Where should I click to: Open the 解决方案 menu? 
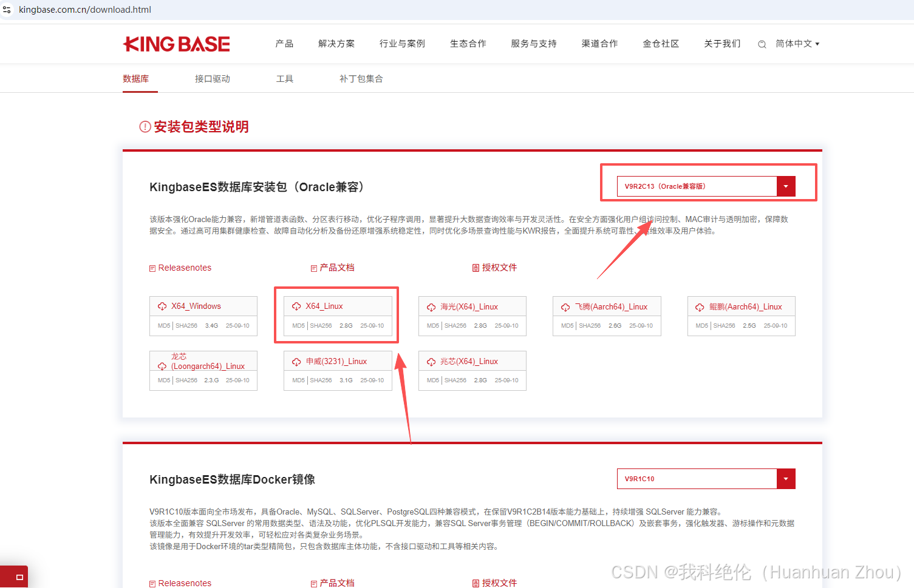click(336, 44)
